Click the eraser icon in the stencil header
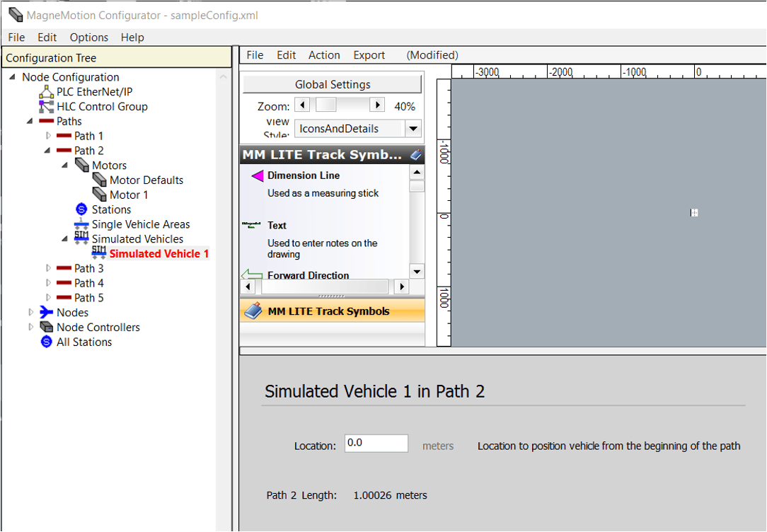The height and width of the screenshot is (532, 767). click(x=416, y=155)
